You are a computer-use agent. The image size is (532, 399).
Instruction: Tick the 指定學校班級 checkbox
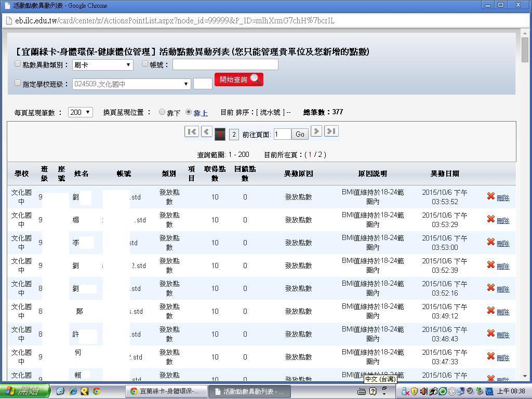click(x=18, y=83)
